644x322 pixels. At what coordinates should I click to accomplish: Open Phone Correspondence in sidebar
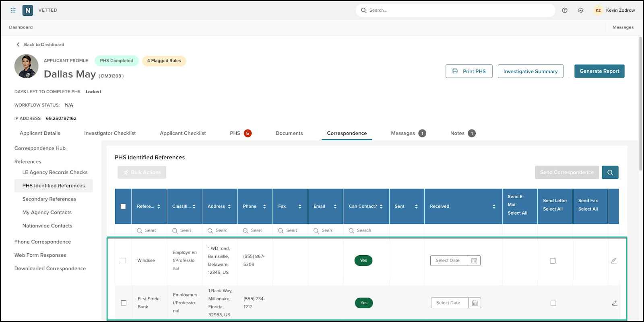click(x=43, y=242)
